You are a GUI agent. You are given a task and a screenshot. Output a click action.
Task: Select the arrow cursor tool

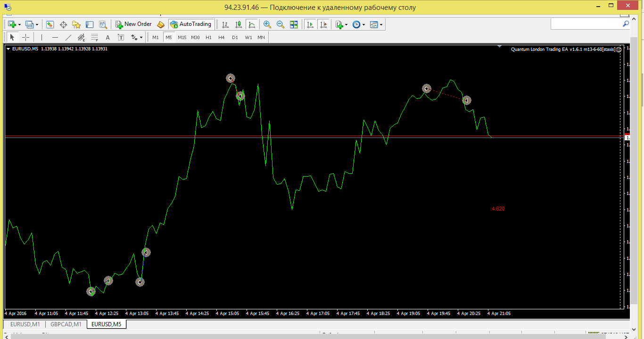[12, 37]
